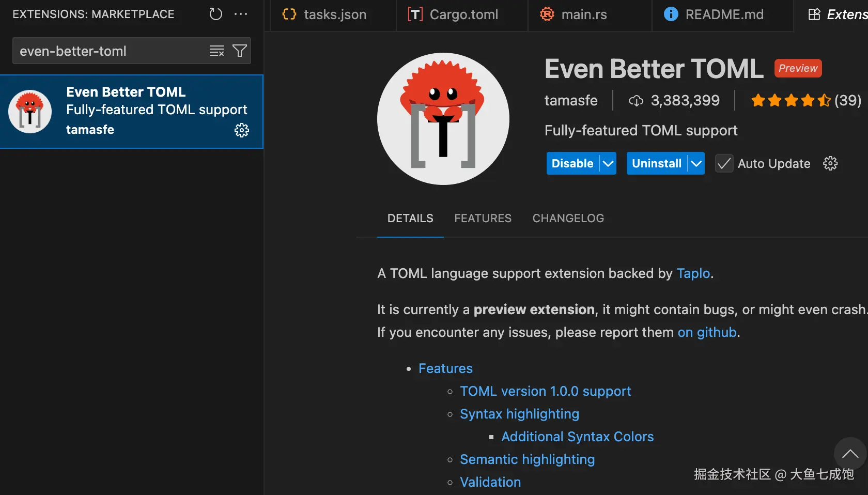Viewport: 868px width, 495px height.
Task: Open the extension settings gear beside Auto Update
Action: click(x=830, y=164)
